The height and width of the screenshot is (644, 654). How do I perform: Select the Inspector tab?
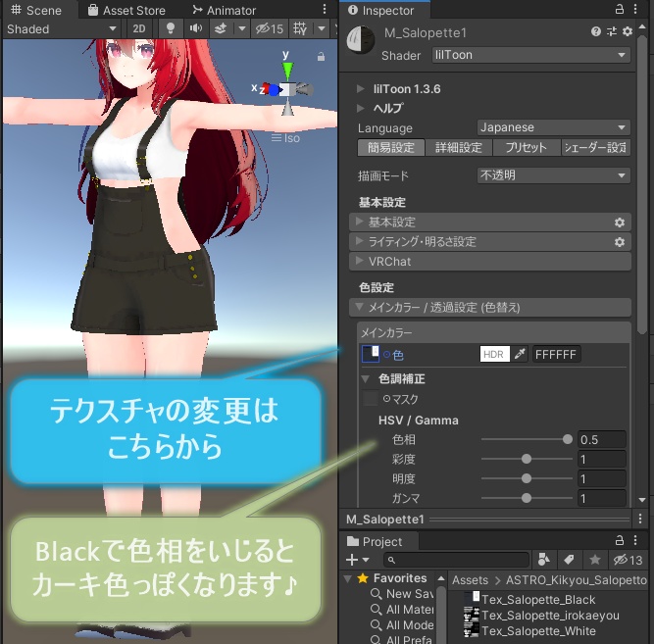point(382,10)
